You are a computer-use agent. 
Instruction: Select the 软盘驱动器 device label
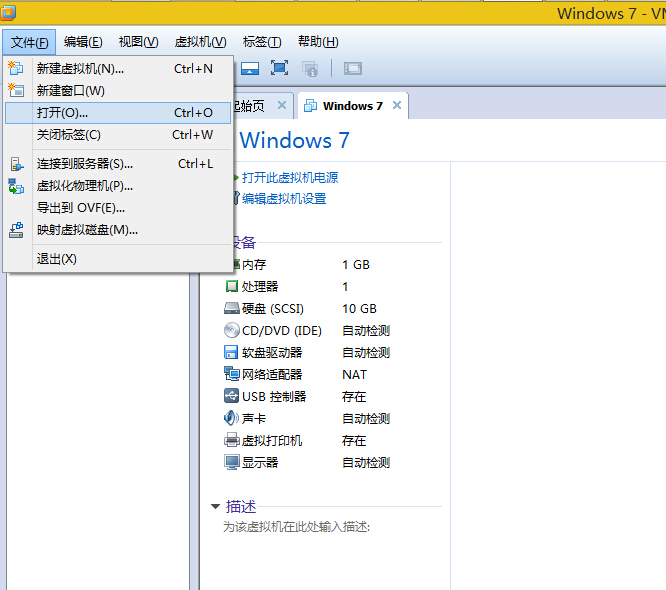point(272,353)
